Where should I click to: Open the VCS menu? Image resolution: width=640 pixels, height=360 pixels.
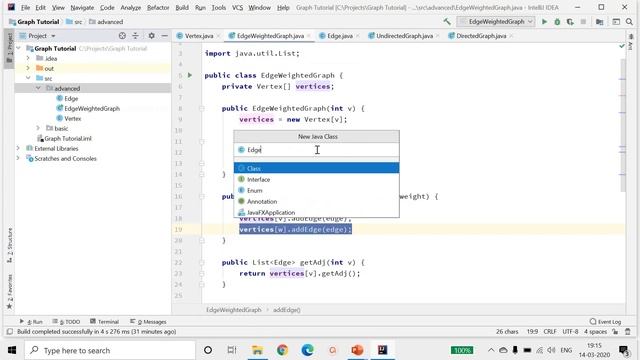pyautogui.click(x=237, y=7)
